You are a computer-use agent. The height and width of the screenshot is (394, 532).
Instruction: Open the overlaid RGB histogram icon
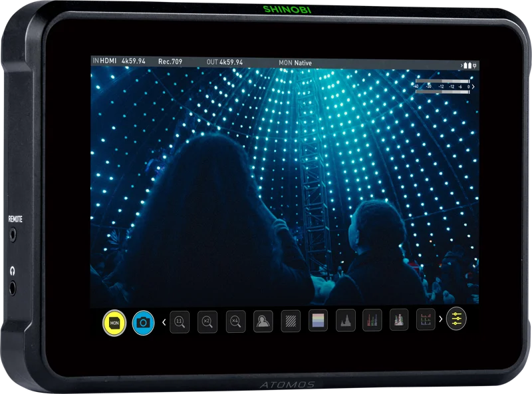399,319
